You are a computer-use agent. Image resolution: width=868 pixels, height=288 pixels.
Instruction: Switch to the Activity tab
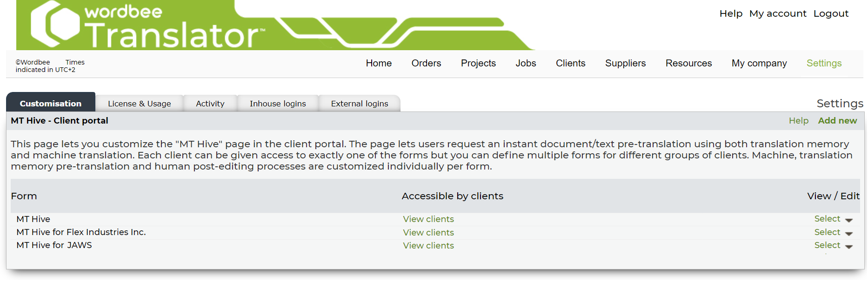pyautogui.click(x=210, y=104)
